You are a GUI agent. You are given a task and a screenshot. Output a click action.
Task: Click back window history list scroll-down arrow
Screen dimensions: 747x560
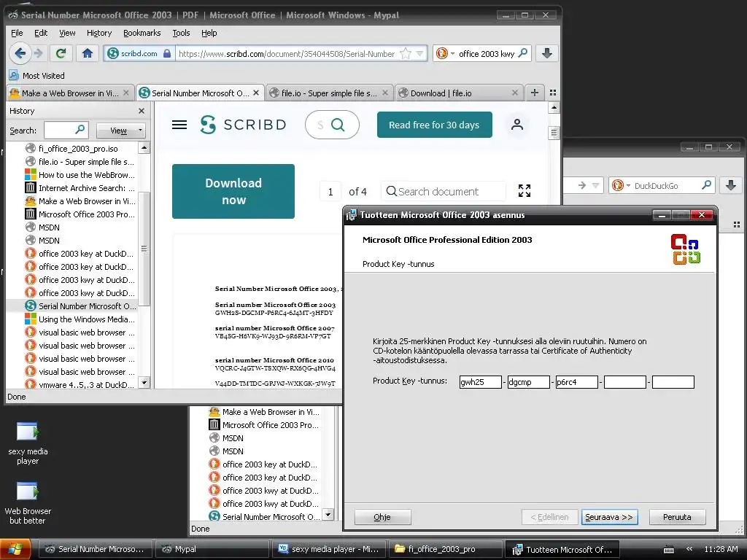tap(328, 514)
